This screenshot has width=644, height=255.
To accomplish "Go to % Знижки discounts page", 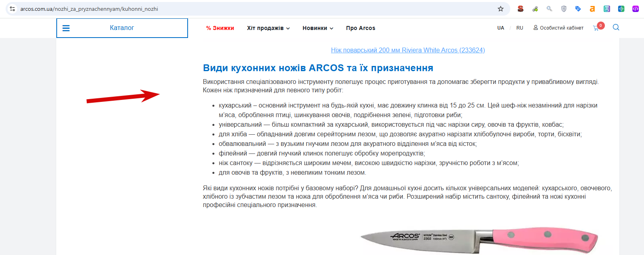I will (x=220, y=28).
